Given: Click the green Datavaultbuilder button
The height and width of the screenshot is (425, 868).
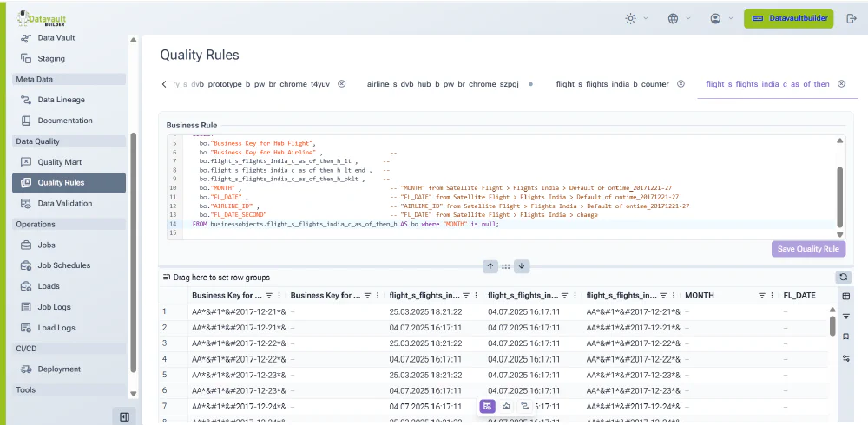Looking at the screenshot, I should (x=788, y=18).
